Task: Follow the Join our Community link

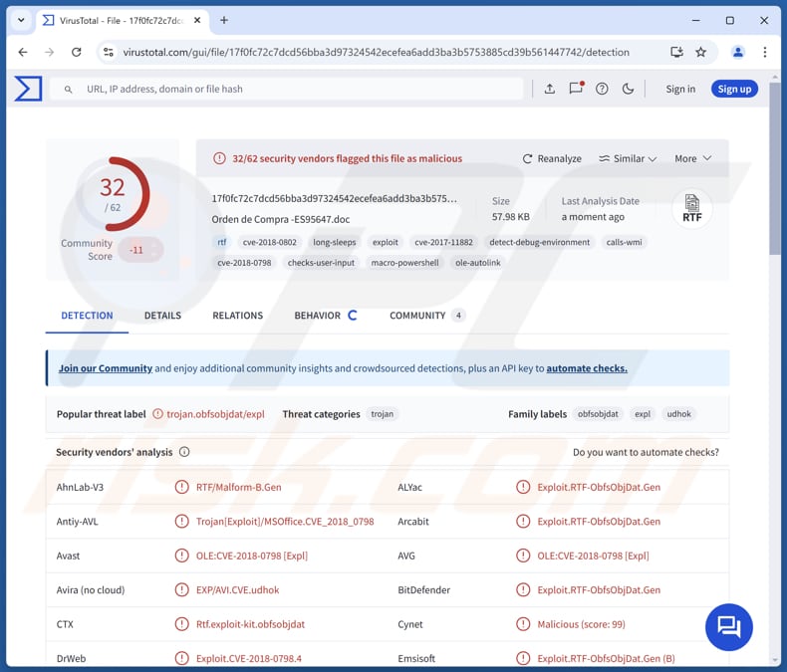Action: [106, 368]
